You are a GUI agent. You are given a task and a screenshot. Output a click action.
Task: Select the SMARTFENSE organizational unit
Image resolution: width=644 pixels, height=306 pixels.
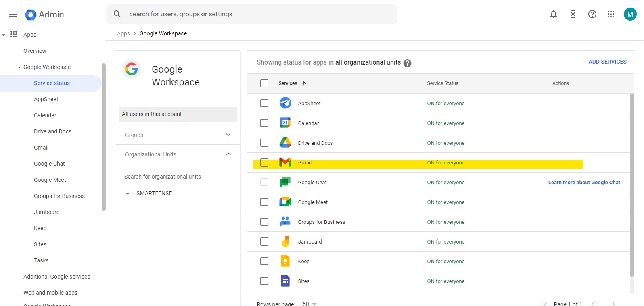tap(154, 193)
